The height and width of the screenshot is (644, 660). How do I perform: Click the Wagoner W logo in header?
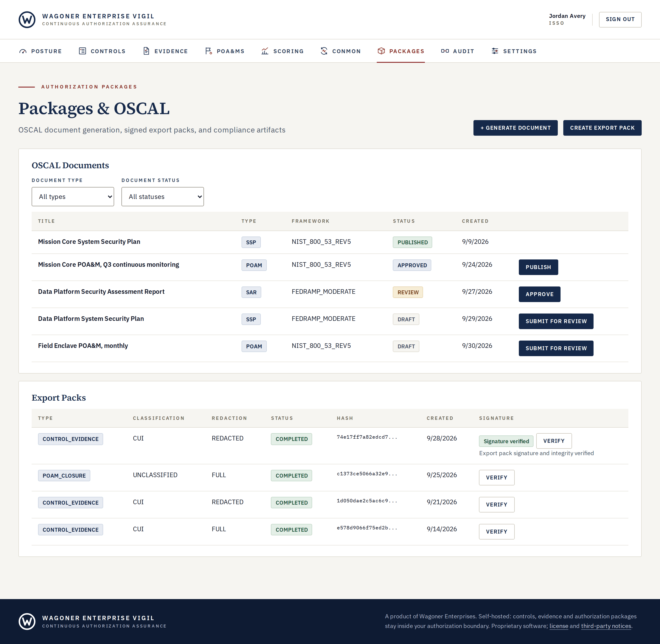27,20
